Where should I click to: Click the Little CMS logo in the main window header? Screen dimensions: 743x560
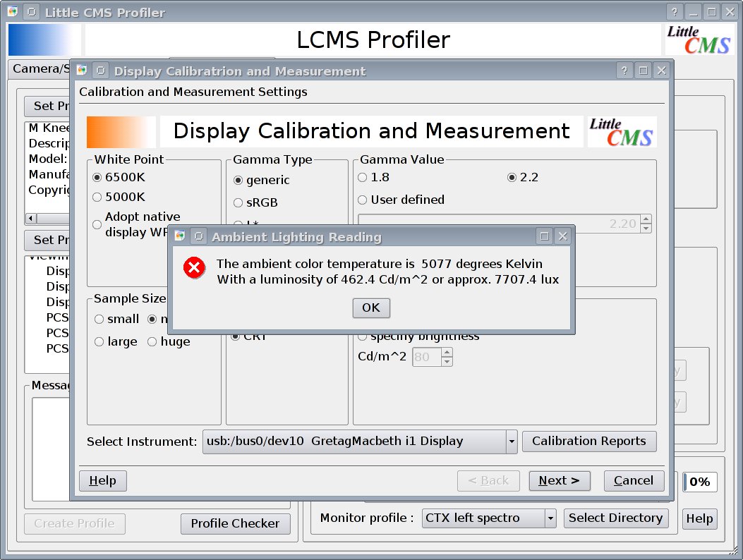[699, 39]
